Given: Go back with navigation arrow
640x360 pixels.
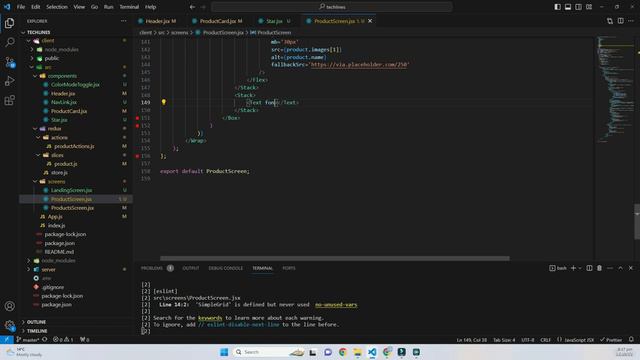Looking at the screenshot, I should pyautogui.click(x=192, y=7).
